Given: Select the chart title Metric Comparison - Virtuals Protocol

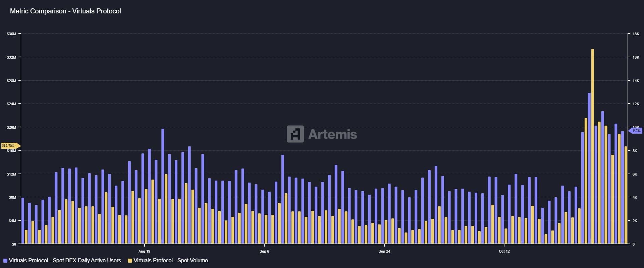Looking at the screenshot, I should click(x=65, y=11).
